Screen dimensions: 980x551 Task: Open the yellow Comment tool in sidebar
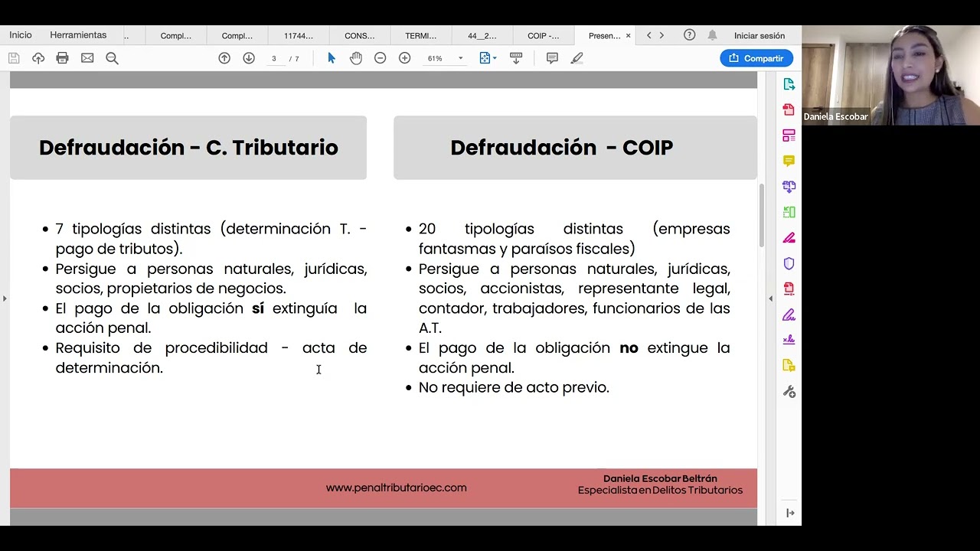pyautogui.click(x=789, y=161)
